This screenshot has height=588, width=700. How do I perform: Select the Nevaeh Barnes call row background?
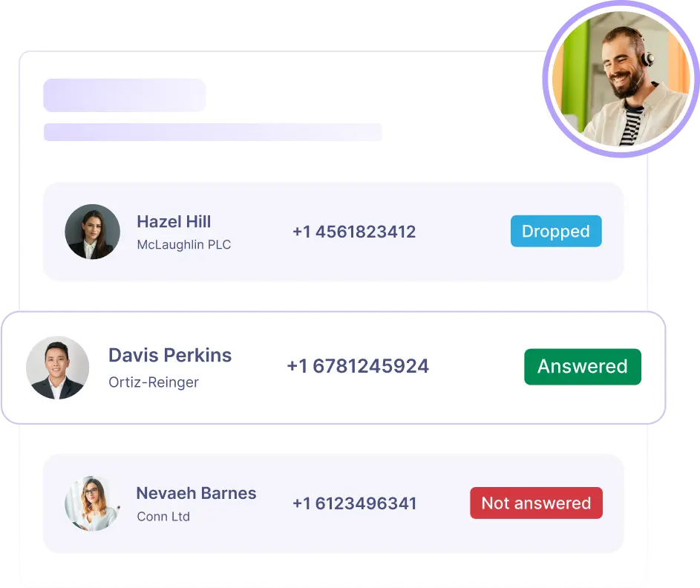coord(333,503)
